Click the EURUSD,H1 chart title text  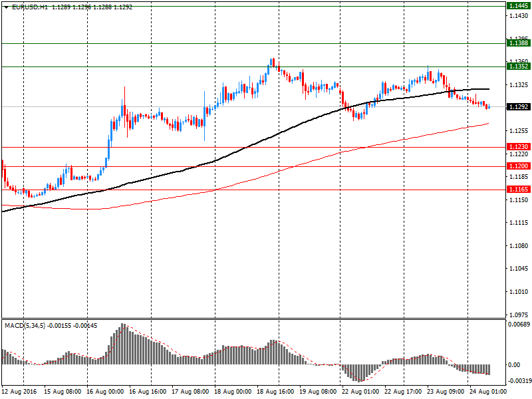[x=30, y=7]
